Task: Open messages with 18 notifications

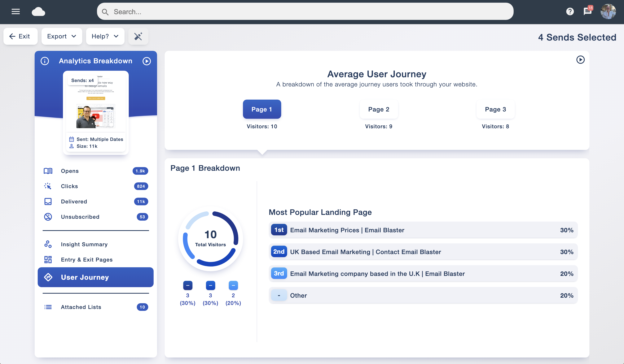Action: (588, 11)
